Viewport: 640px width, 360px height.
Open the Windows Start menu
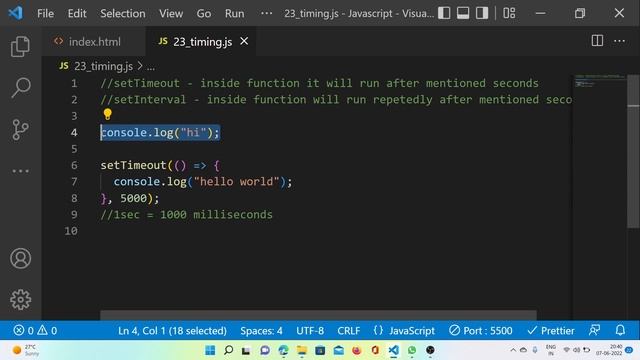pyautogui.click(x=210, y=350)
